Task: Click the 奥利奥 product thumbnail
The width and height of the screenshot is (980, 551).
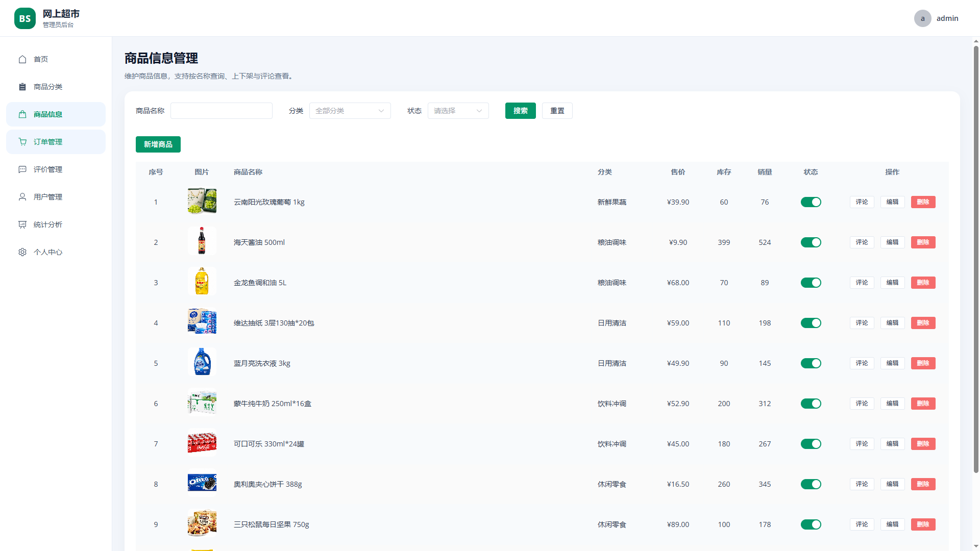Action: pos(202,483)
